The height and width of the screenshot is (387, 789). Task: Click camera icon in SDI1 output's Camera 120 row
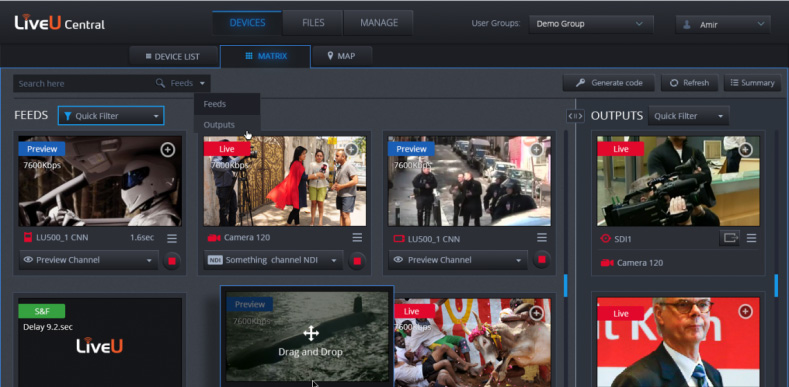click(607, 263)
